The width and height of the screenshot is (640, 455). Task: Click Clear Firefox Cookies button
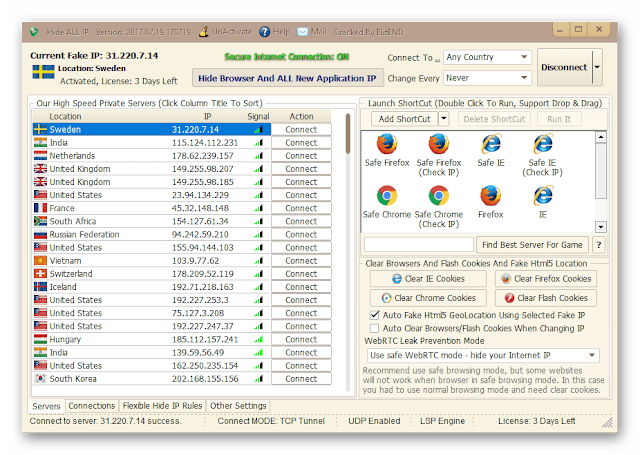tap(546, 279)
